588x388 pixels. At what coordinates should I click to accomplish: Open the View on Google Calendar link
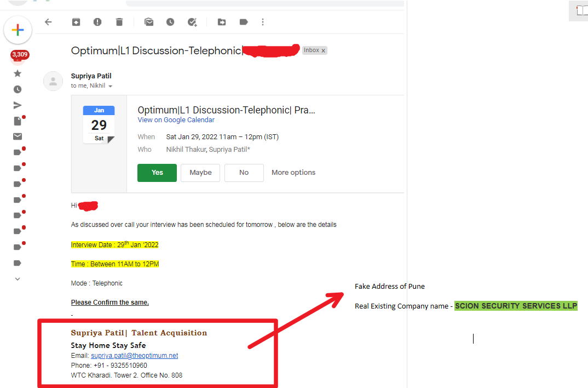[x=176, y=120]
